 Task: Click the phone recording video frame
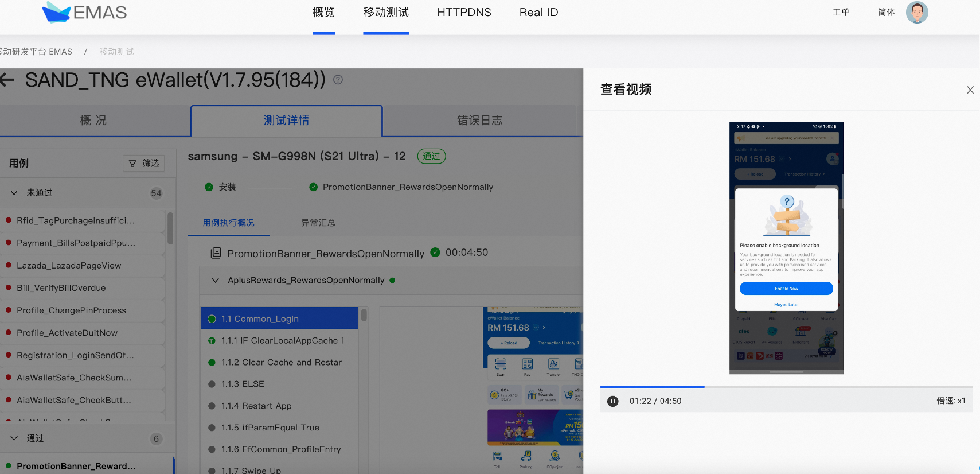tap(786, 248)
